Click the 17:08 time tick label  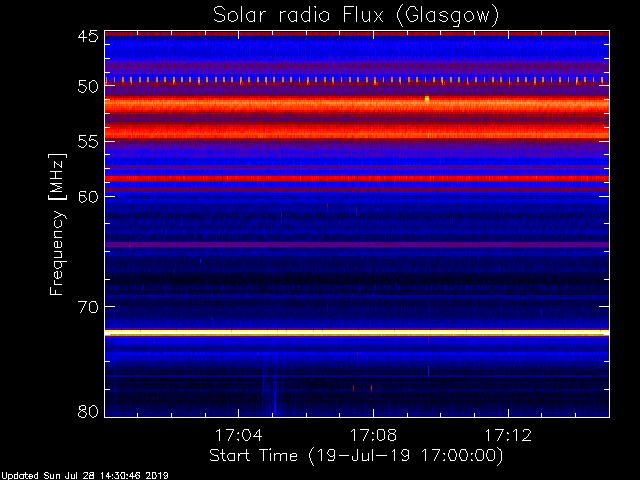373,435
